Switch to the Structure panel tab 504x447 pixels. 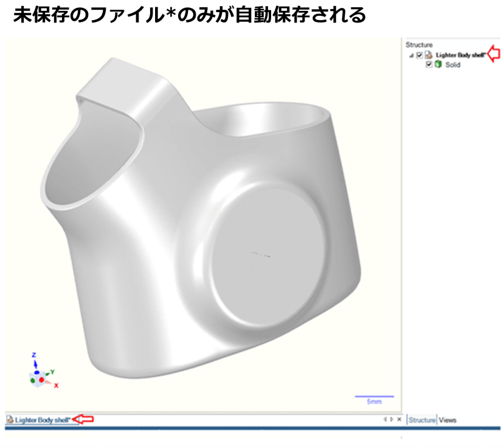click(x=422, y=420)
